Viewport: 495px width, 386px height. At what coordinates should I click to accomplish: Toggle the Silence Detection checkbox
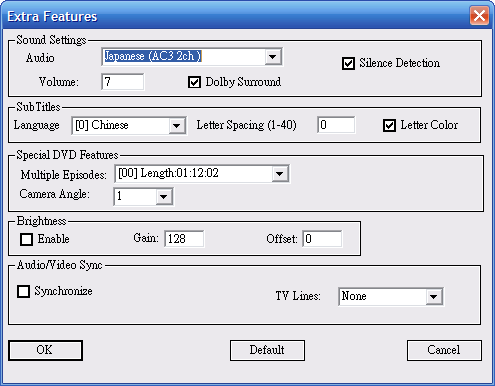(x=348, y=63)
